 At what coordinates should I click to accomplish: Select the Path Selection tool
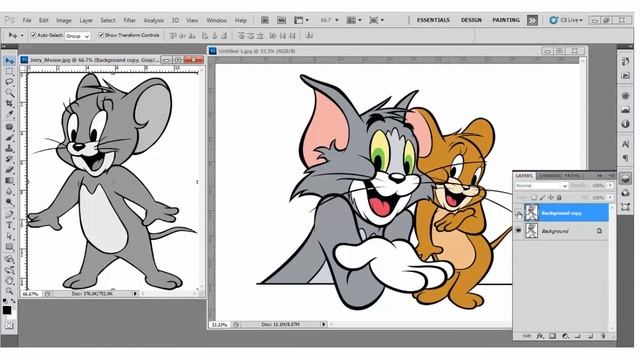tap(9, 236)
